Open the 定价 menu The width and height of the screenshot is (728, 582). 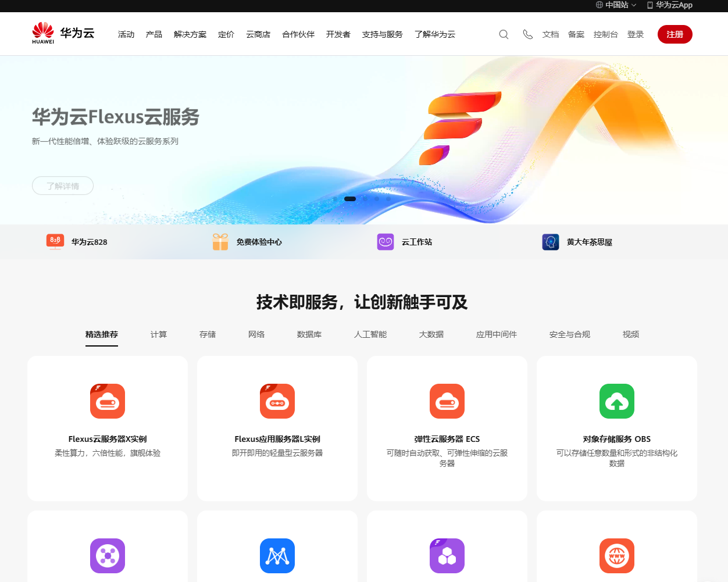pyautogui.click(x=226, y=34)
